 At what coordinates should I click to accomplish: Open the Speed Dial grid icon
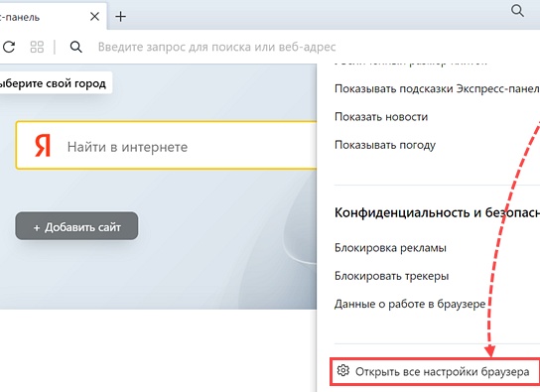coord(37,47)
